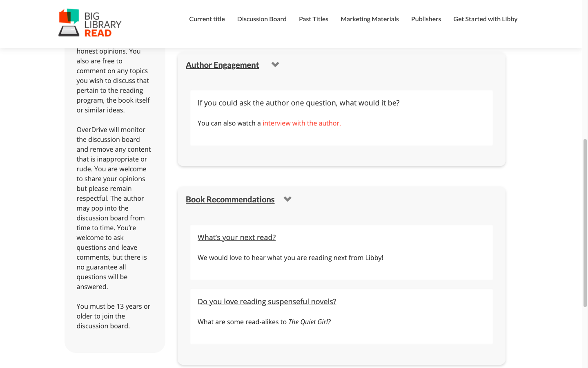588x368 pixels.
Task: Go to Discussion Board in navigation
Action: coord(262,19)
